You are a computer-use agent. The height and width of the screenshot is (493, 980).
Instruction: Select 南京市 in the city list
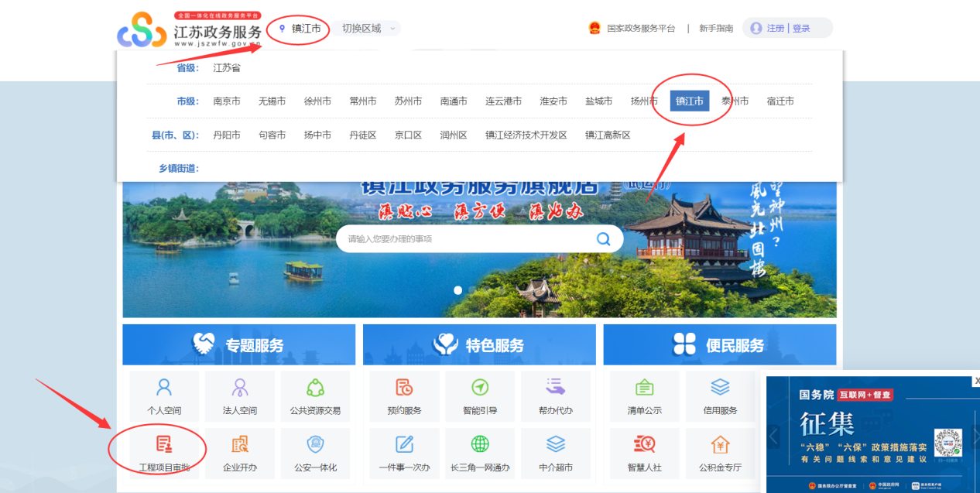pyautogui.click(x=227, y=101)
